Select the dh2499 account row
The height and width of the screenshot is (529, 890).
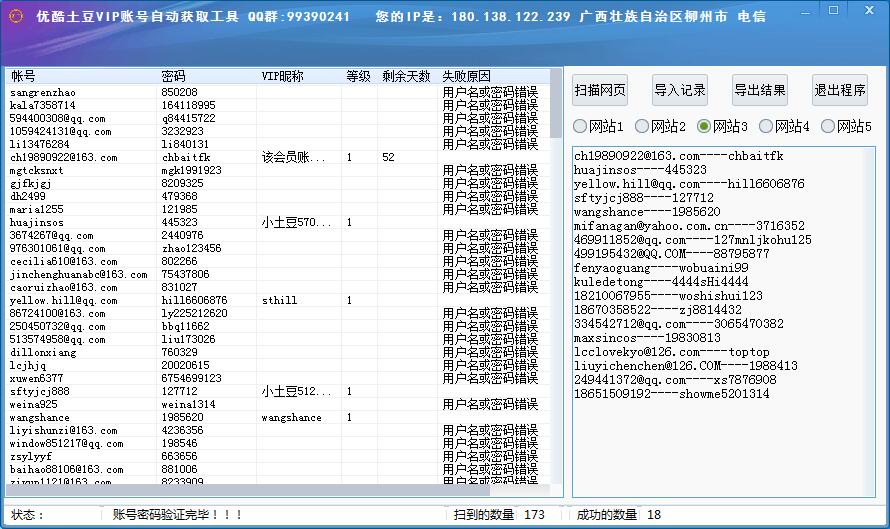pos(278,196)
